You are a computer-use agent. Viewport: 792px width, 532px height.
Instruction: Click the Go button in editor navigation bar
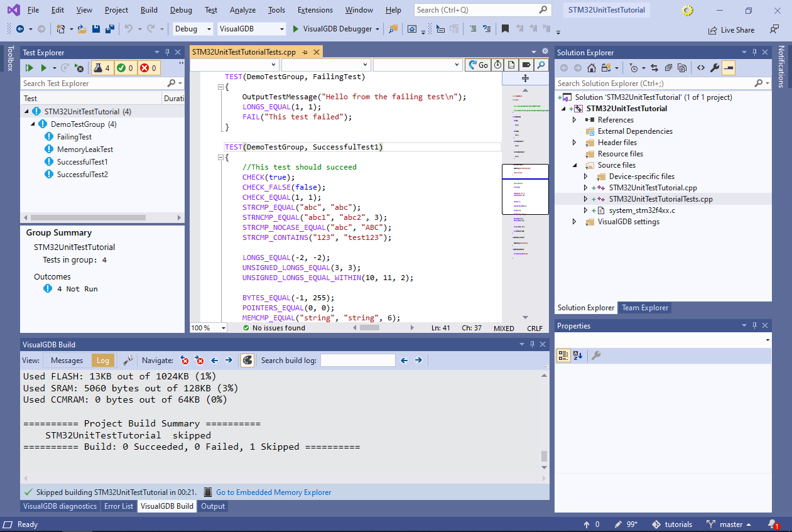click(478, 65)
